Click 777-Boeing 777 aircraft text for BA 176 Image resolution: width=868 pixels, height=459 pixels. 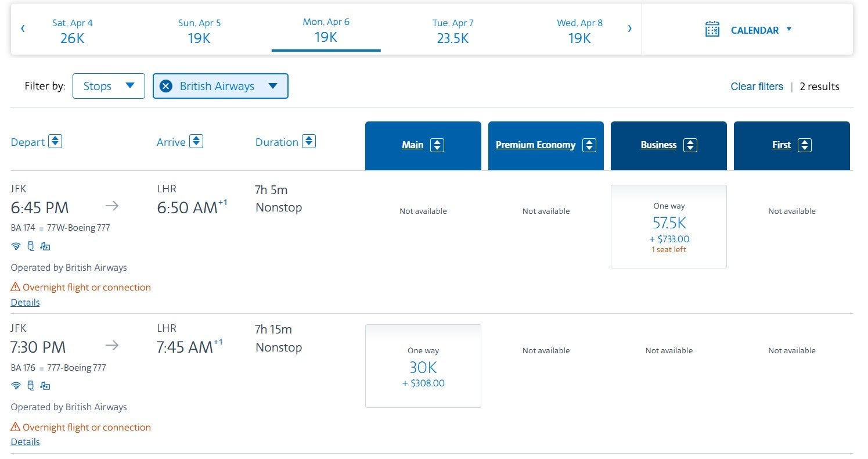(x=77, y=368)
